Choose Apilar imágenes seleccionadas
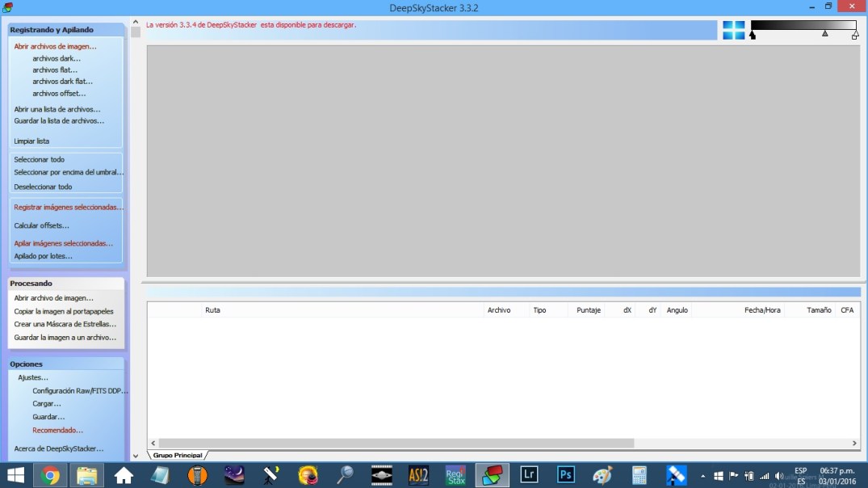The image size is (868, 488). (x=63, y=243)
